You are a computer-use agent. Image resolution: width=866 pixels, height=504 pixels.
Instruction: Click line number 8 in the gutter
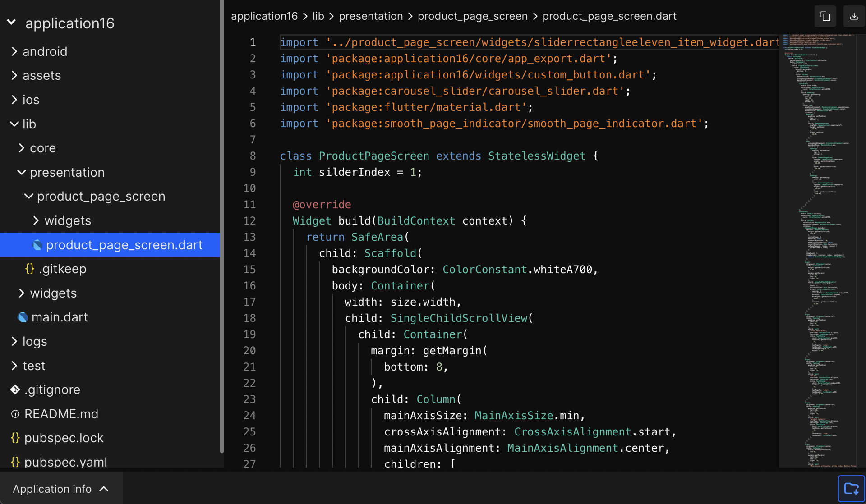click(x=253, y=156)
